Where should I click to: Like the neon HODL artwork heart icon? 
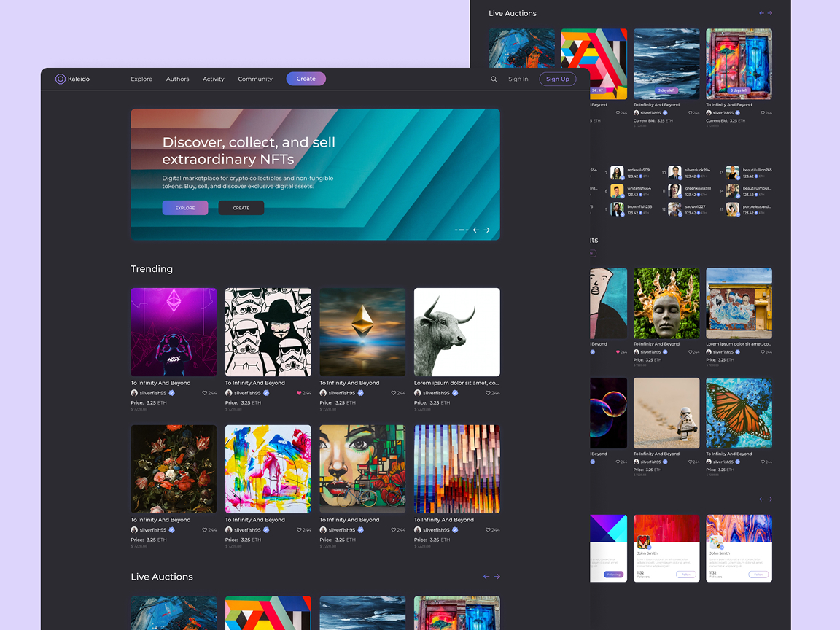(x=205, y=393)
